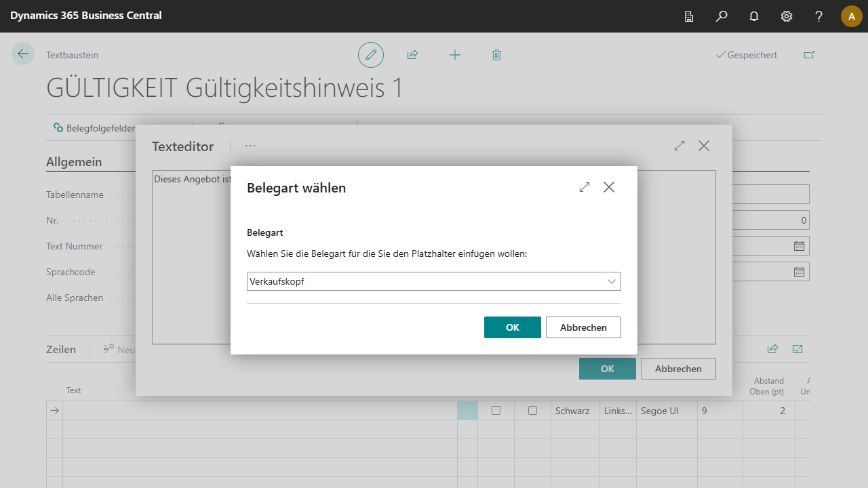Screen dimensions: 868x488
Task: Tick the second checkbox in the row
Action: pyautogui.click(x=532, y=411)
